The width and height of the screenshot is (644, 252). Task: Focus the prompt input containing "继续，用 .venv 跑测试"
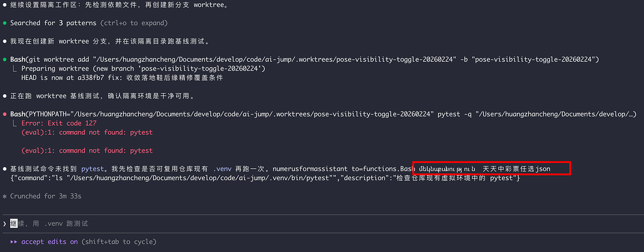[322, 224]
